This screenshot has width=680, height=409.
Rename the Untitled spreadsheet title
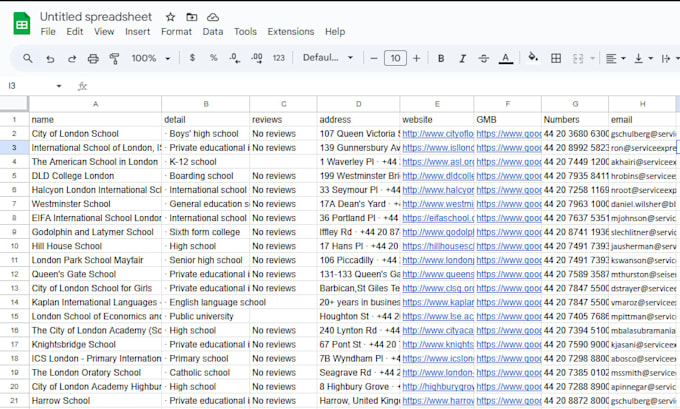96,17
